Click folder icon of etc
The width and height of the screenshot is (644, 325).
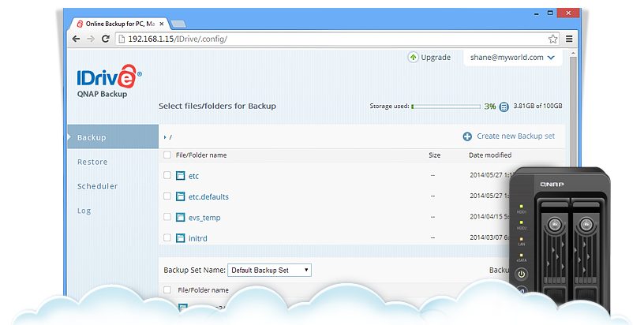point(180,176)
